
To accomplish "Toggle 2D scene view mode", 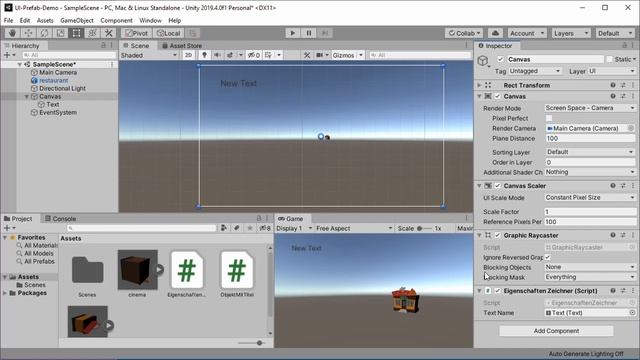I will point(188,55).
